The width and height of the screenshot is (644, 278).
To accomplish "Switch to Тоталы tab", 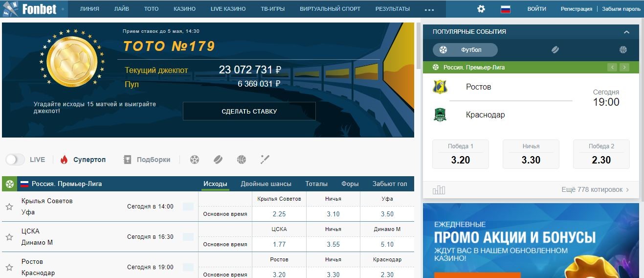I will (316, 184).
